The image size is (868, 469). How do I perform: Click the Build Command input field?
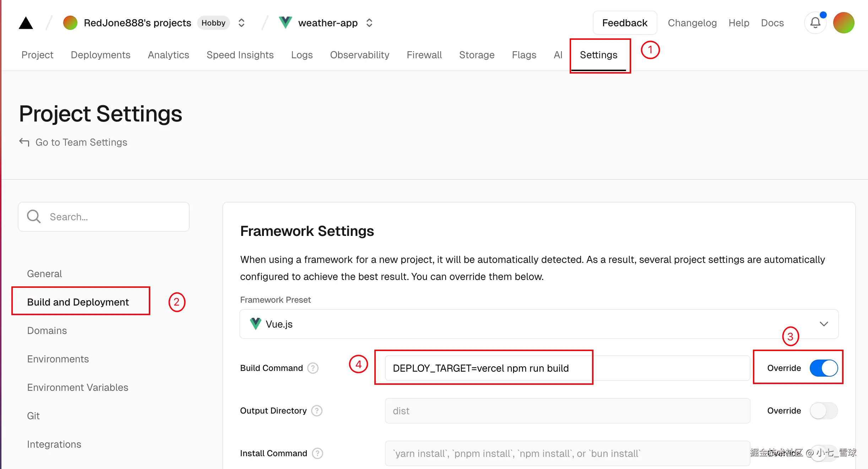pos(567,368)
